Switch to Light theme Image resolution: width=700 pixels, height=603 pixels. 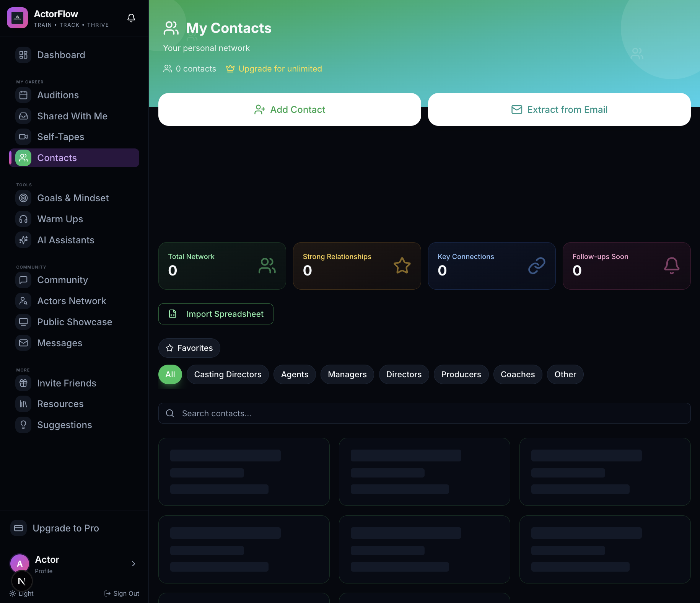[x=22, y=593]
